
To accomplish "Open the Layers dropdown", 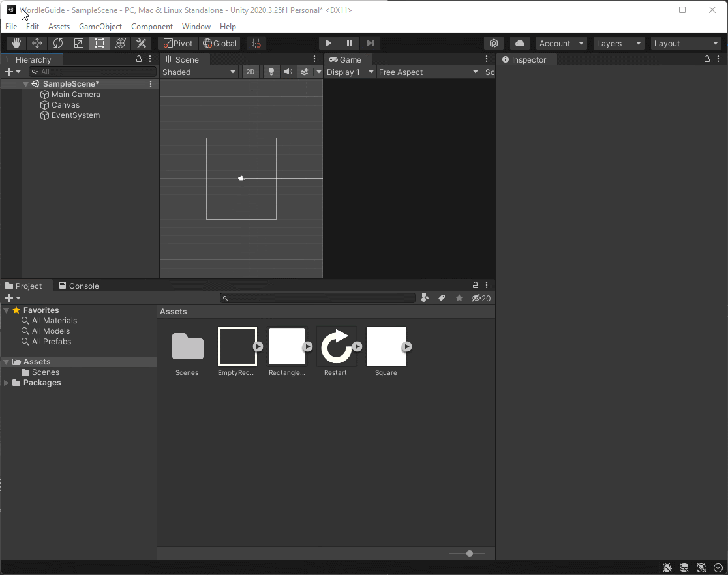I will (619, 43).
